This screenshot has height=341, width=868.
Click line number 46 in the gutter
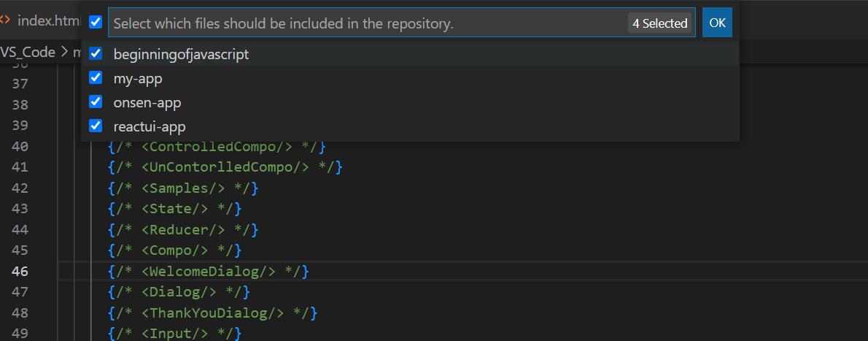point(20,272)
